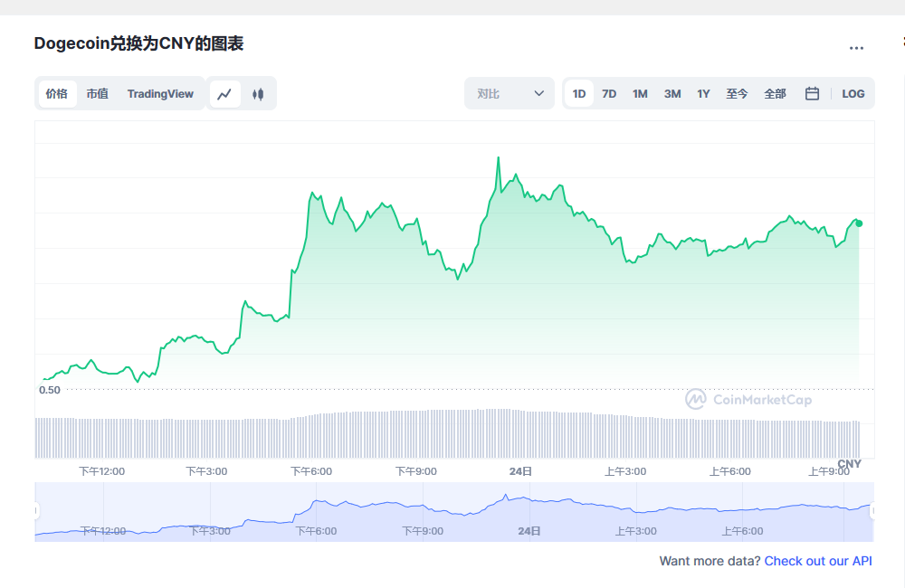Screen dimensions: 905x588
Task: Select the 7D time range
Action: tap(609, 93)
